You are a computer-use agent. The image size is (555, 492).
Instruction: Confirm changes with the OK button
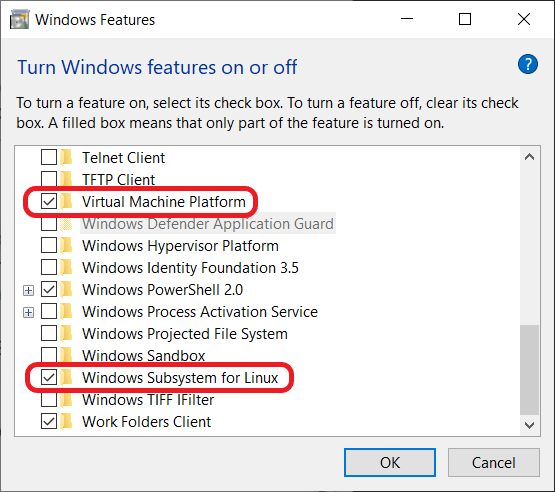pyautogui.click(x=390, y=462)
